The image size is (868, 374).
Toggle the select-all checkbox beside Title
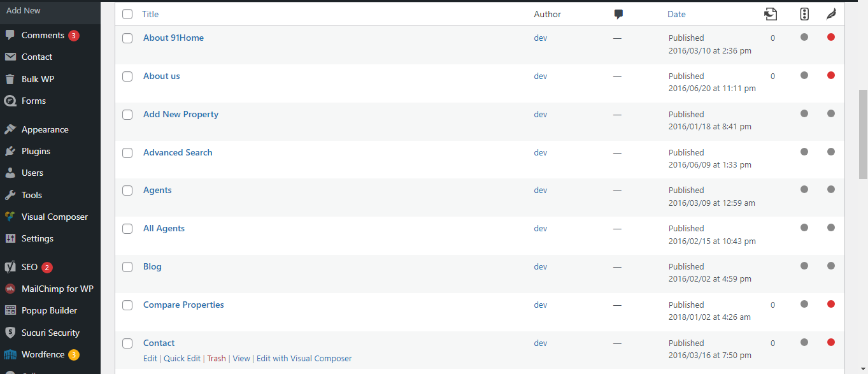coord(127,14)
